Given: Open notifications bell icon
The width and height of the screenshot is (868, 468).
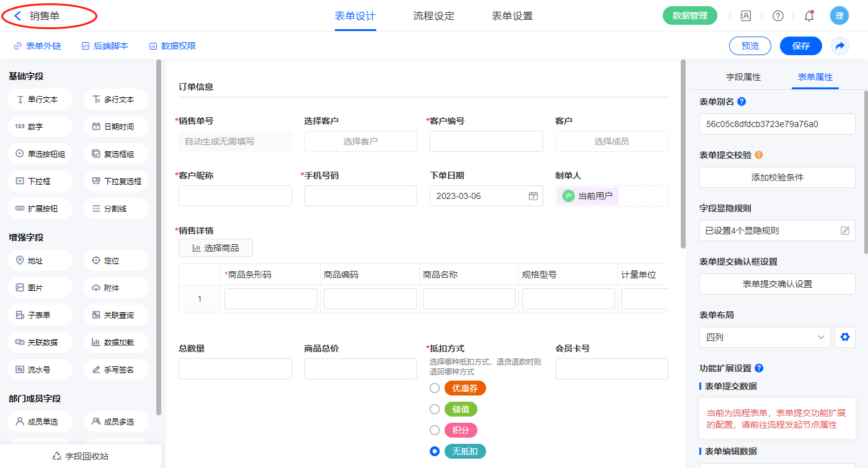Looking at the screenshot, I should [809, 16].
